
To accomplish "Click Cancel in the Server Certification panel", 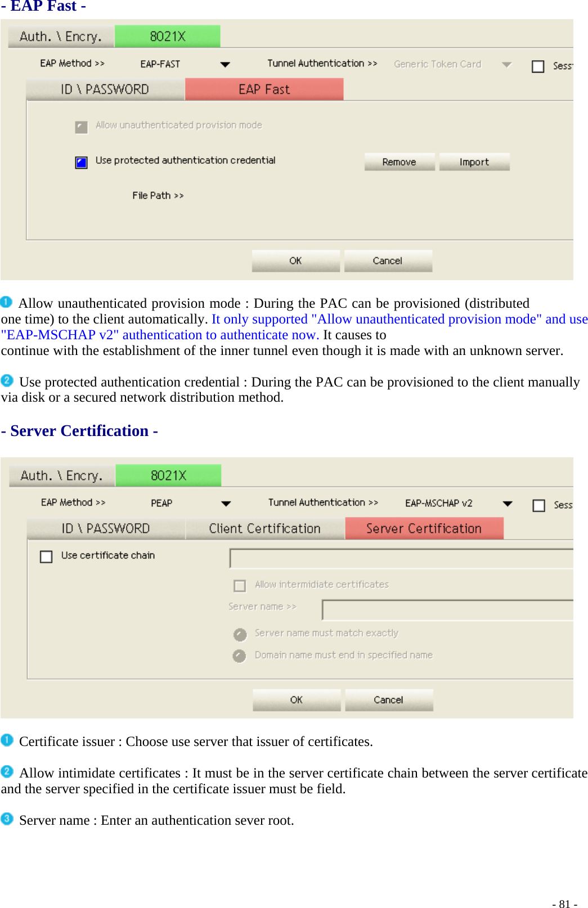I will point(389,700).
